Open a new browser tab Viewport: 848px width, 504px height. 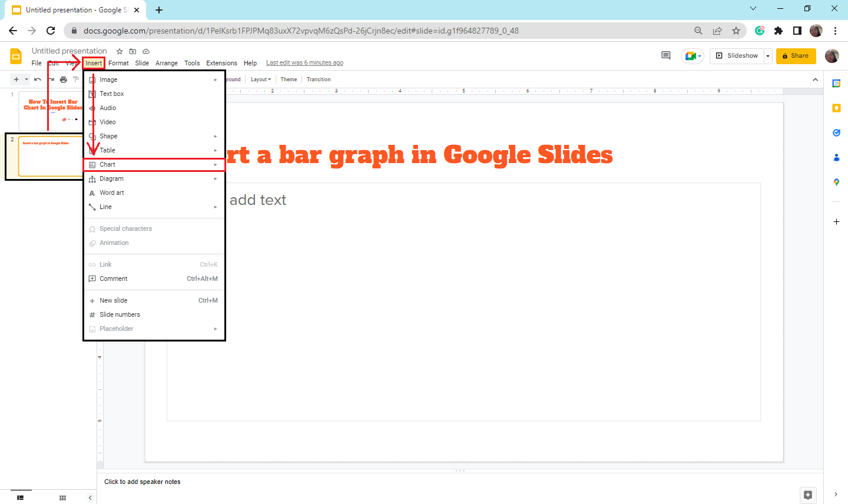(159, 10)
